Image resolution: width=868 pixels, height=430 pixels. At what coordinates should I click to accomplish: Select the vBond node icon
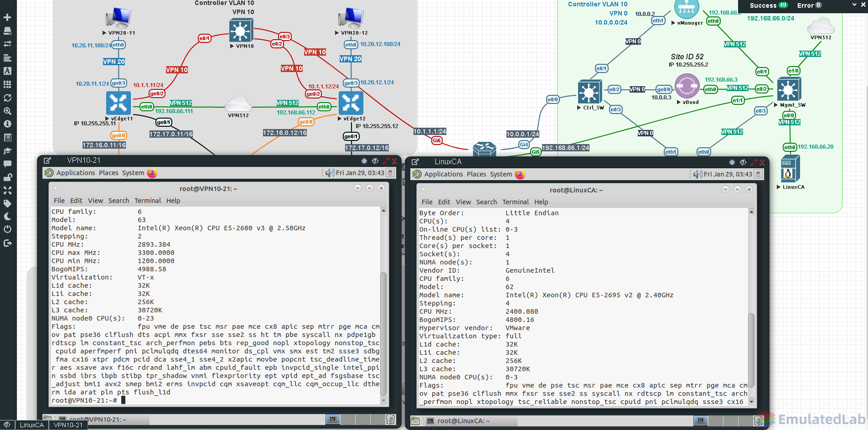687,86
